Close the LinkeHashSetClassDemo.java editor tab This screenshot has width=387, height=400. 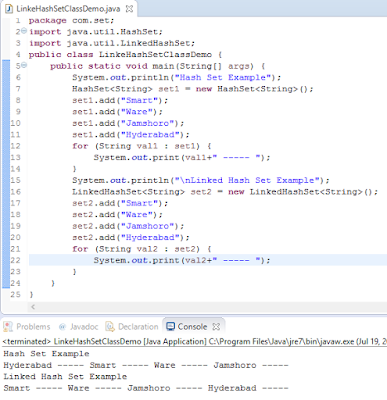coord(129,9)
